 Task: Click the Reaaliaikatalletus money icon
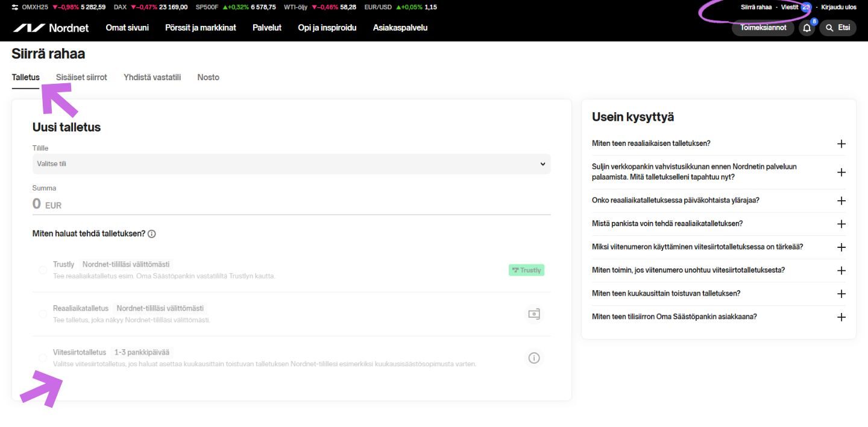[533, 314]
